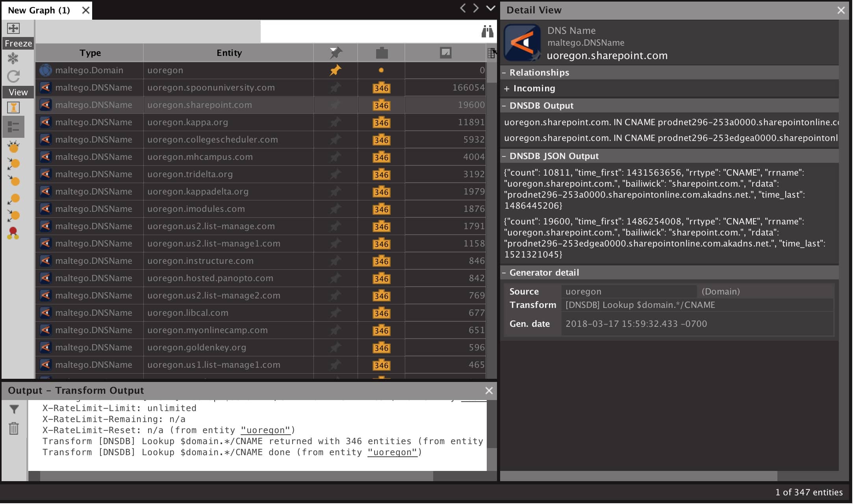
Task: Expand the Incoming relationships section
Action: (x=506, y=89)
